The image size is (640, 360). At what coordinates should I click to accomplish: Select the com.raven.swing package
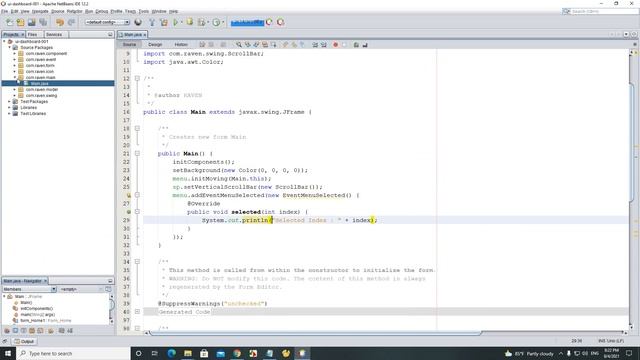click(x=41, y=96)
